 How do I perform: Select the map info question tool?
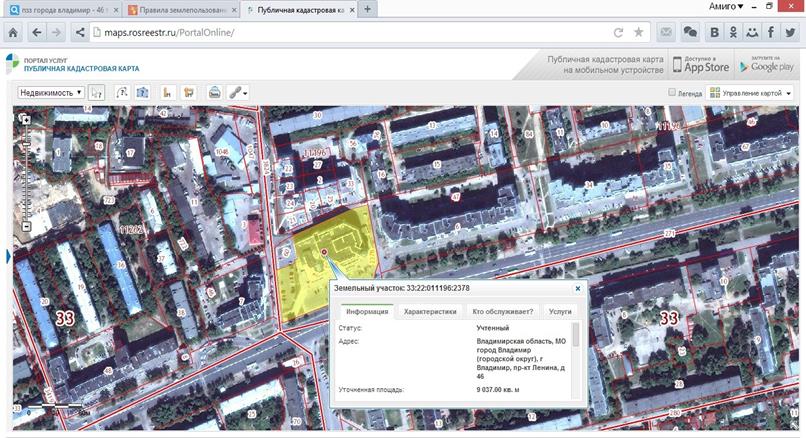click(142, 93)
